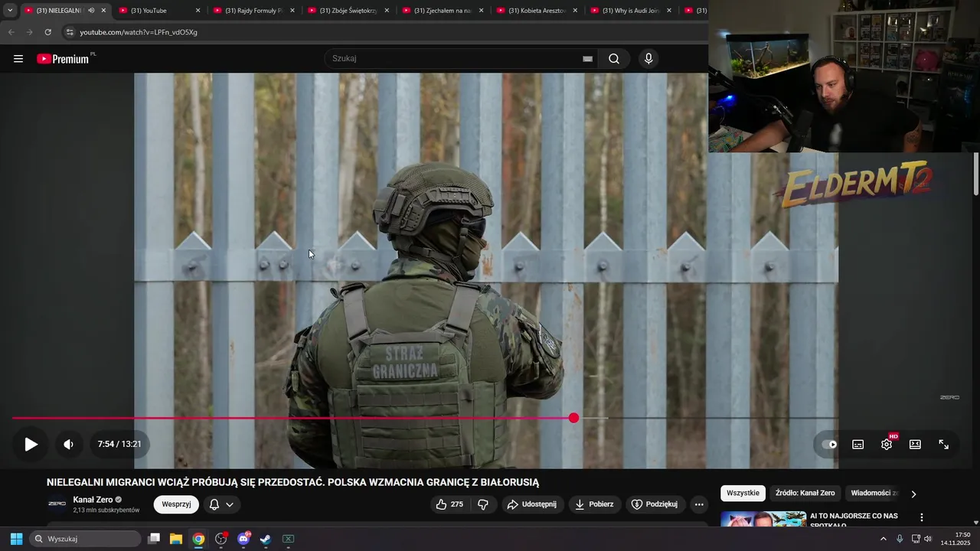Image resolution: width=980 pixels, height=551 pixels.
Task: Select the Wszystkie filter chip
Action: point(743,493)
